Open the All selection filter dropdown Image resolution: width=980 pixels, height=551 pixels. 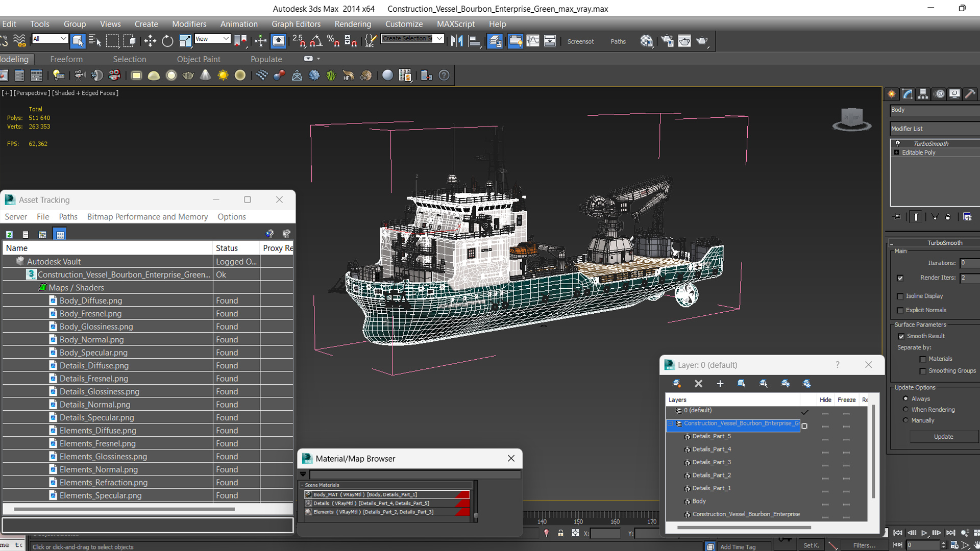[50, 39]
